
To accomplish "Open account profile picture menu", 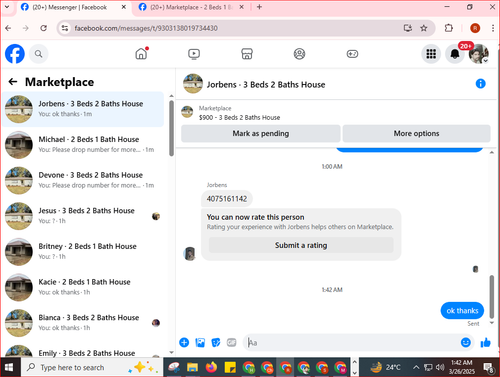I will 478,54.
